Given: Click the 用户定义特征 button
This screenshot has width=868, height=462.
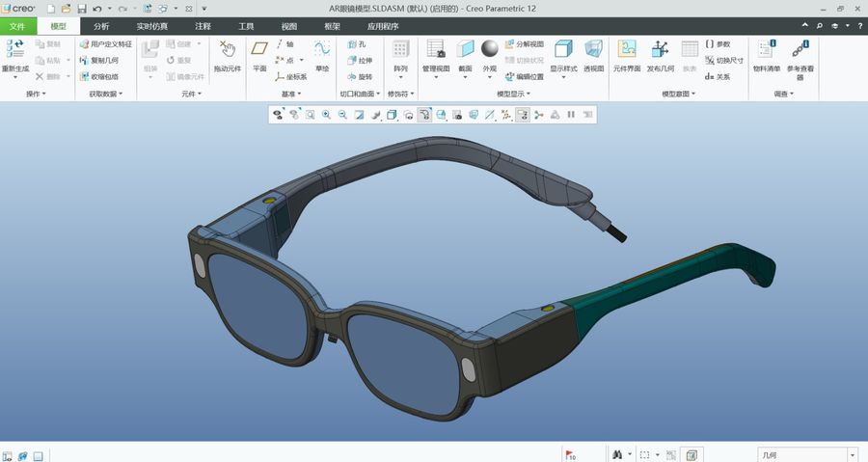Looking at the screenshot, I should pyautogui.click(x=106, y=43).
